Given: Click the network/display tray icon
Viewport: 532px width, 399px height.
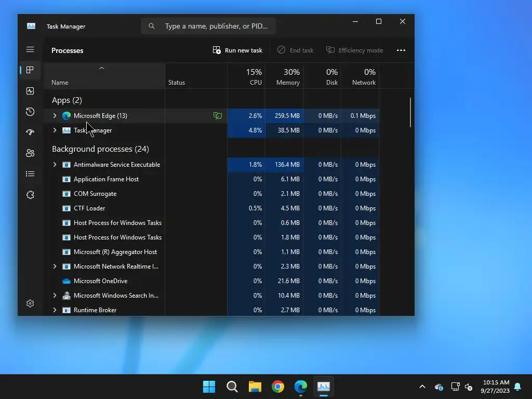Looking at the screenshot, I should coord(455,387).
